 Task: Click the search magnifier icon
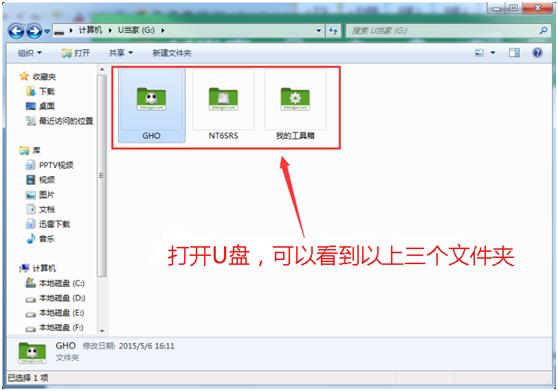point(543,31)
